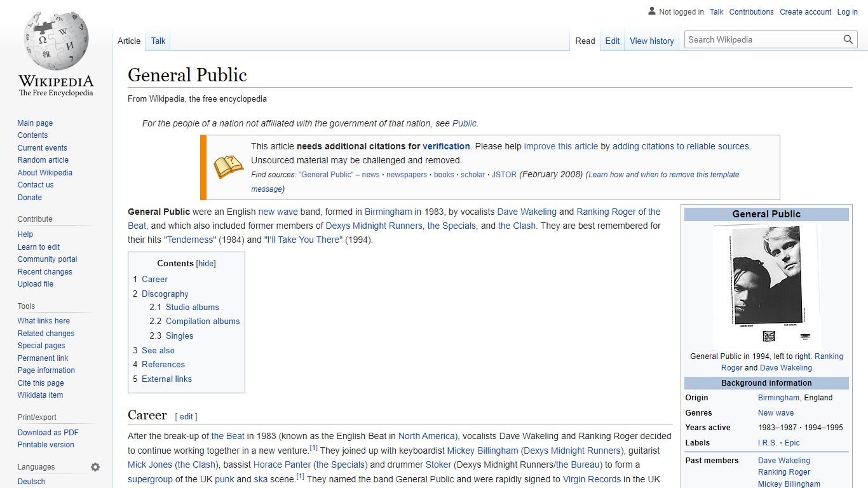Switch to the Talk tab
Screen dimensions: 868x488
(158, 41)
